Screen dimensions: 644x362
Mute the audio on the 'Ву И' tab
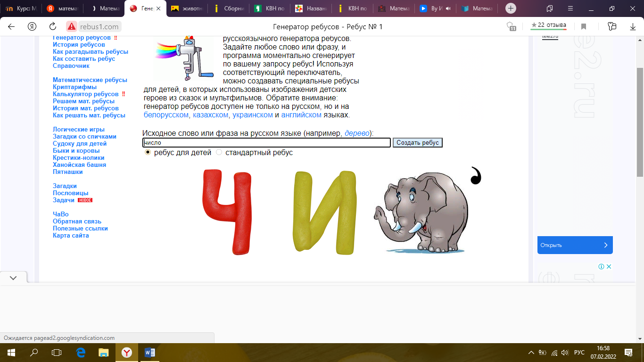(x=448, y=8)
